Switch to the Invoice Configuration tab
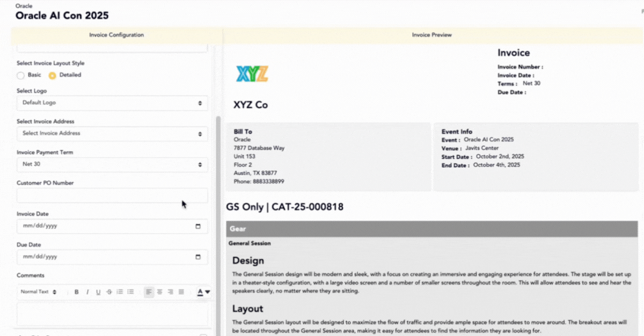The width and height of the screenshot is (644, 336). 116,35
